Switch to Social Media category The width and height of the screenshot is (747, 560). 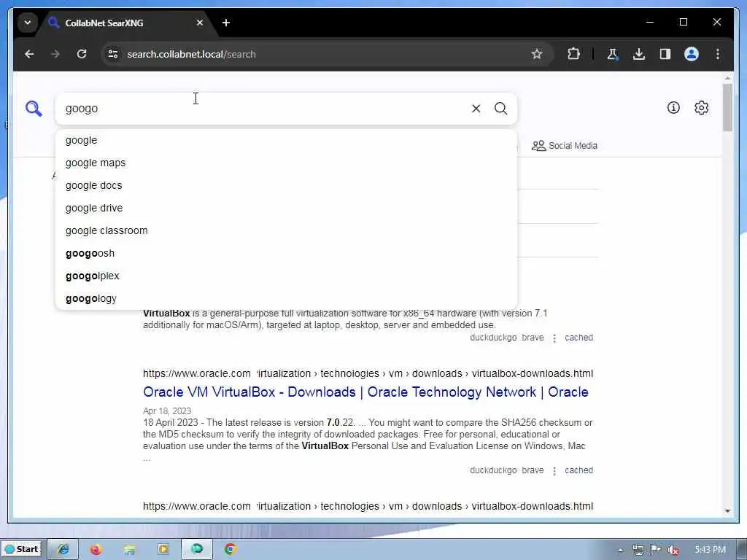[x=565, y=146]
